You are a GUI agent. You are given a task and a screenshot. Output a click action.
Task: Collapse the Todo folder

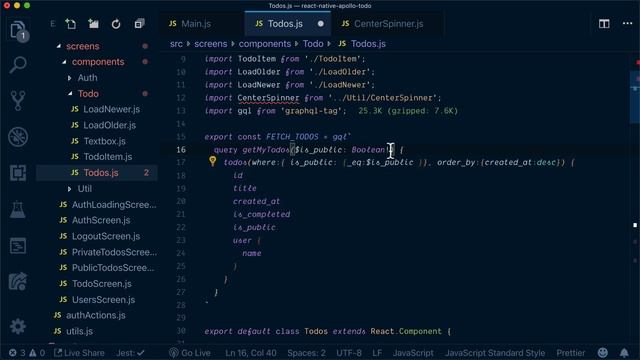(88, 94)
